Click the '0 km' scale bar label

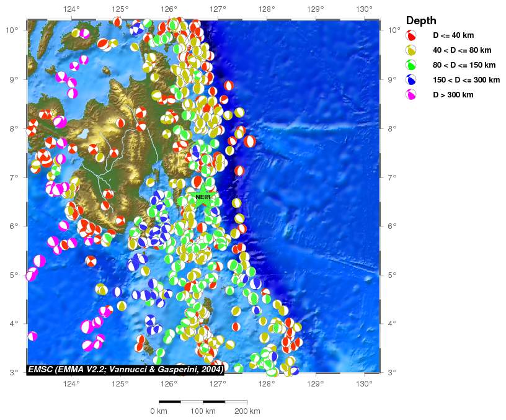[159, 411]
